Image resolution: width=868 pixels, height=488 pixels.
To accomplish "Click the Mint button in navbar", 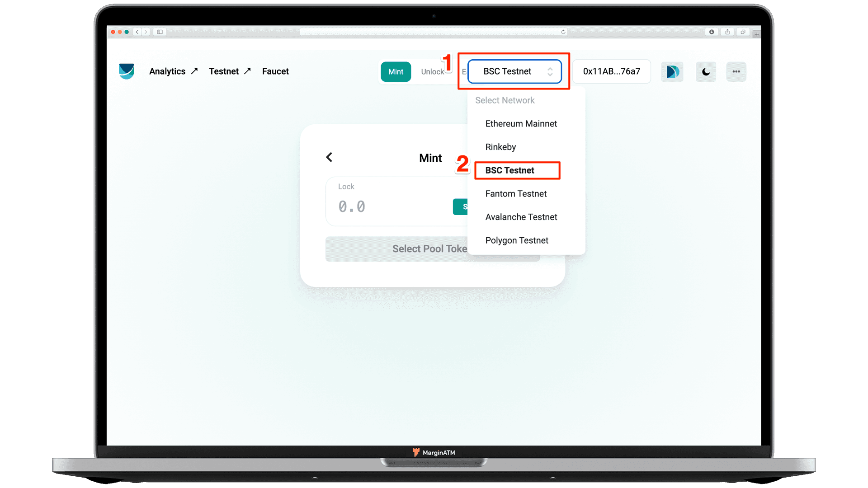I will click(x=395, y=71).
